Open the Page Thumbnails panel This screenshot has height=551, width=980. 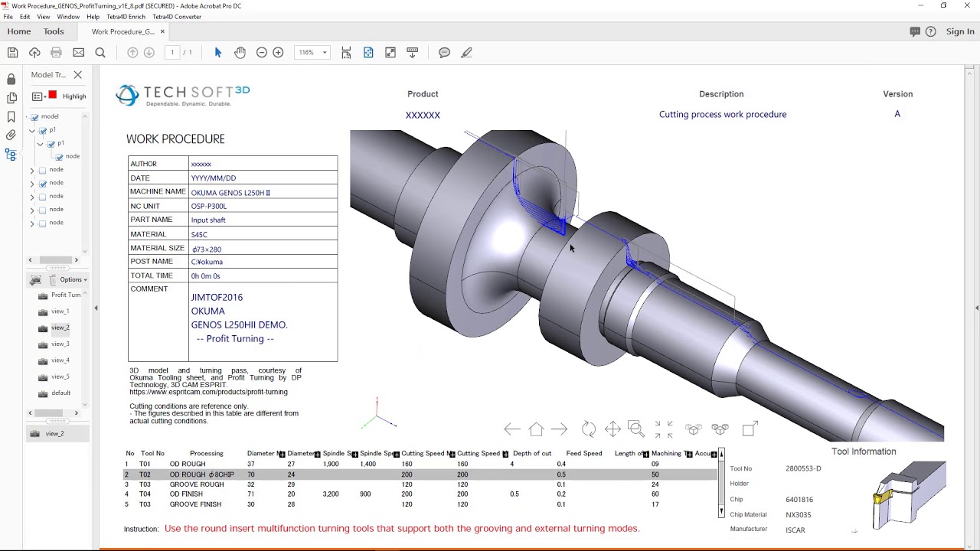[x=11, y=98]
